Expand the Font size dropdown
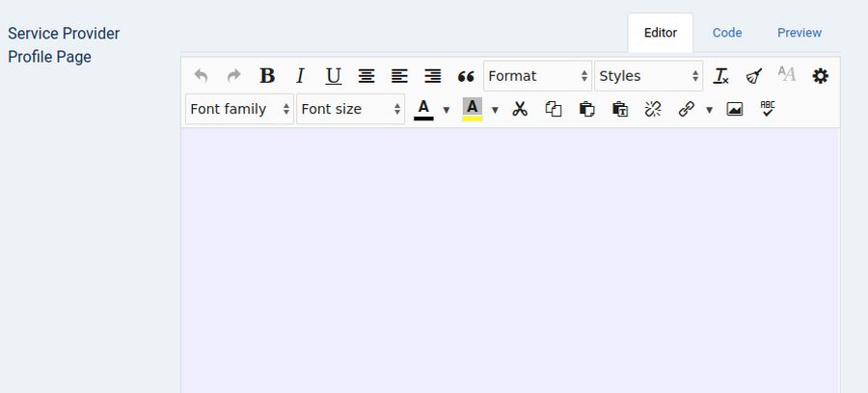This screenshot has height=393, width=868. point(350,109)
